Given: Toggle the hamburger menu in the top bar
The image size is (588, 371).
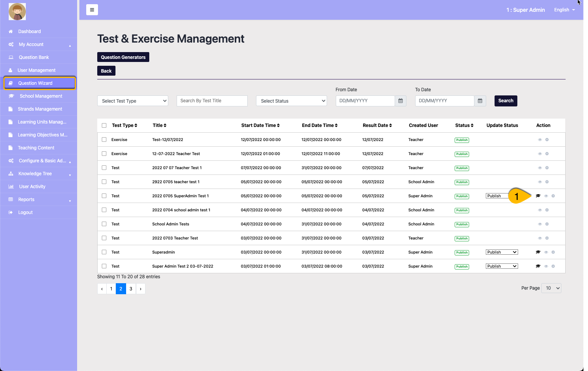Looking at the screenshot, I should (92, 10).
